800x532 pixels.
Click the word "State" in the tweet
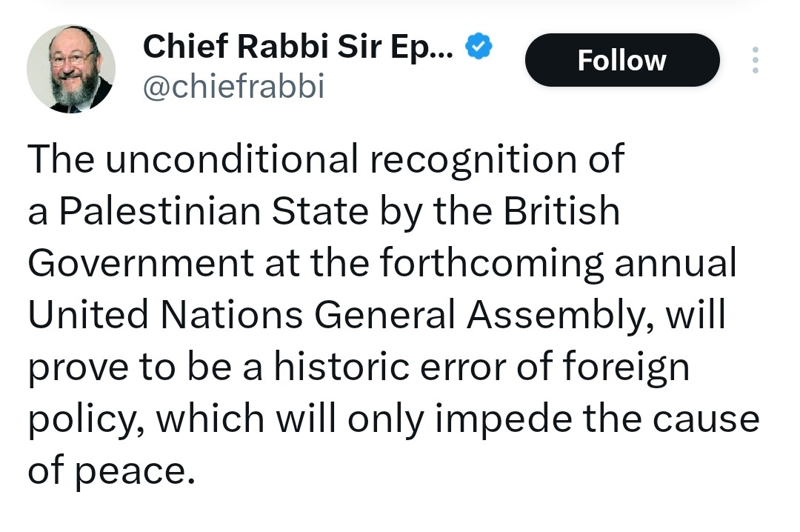coord(319,211)
